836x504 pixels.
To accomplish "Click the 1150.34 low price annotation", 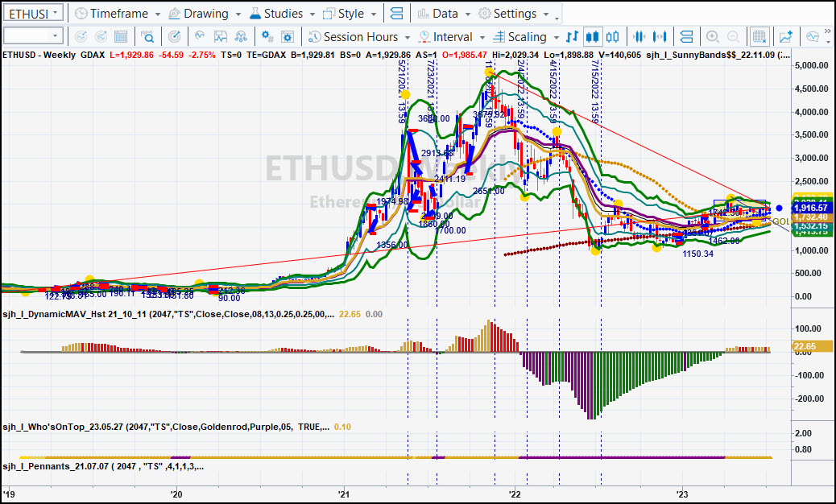I will pos(698,254).
